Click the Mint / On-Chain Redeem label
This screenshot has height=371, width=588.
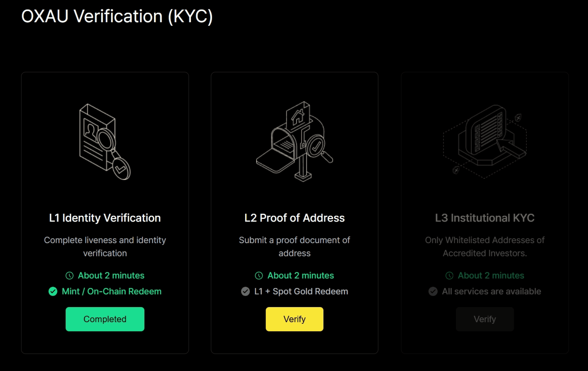(x=112, y=291)
